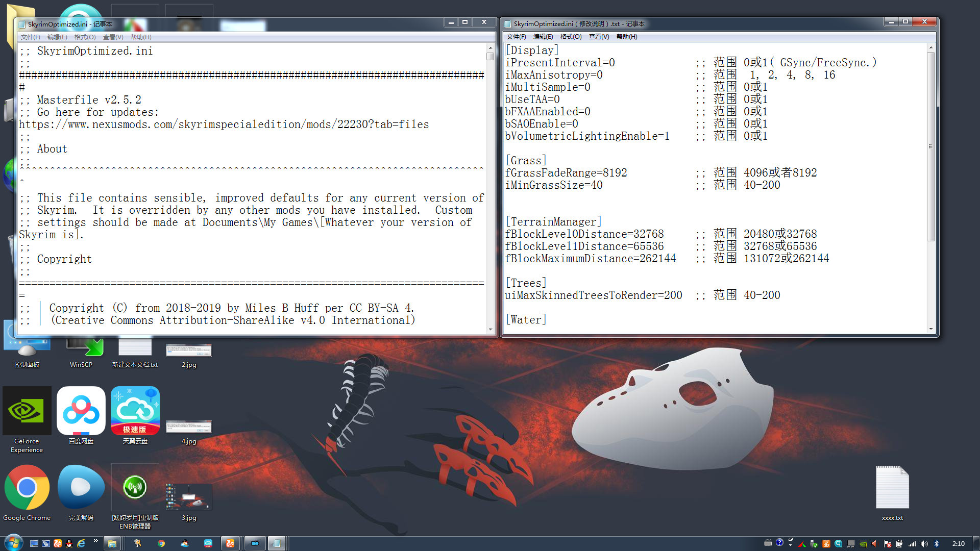Click down arrow of left Notepad scrollbar
This screenshot has height=551, width=980.
pos(491,330)
